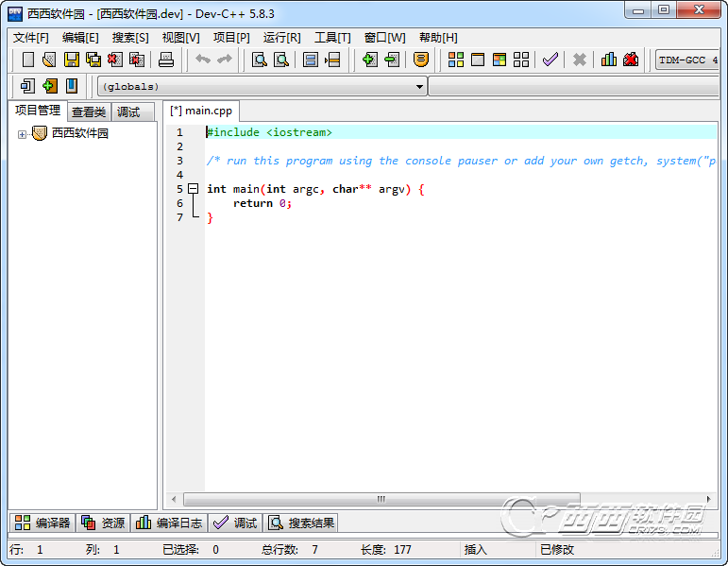The width and height of the screenshot is (728, 566).
Task: Switch to the 项目管理 tab
Action: point(38,111)
